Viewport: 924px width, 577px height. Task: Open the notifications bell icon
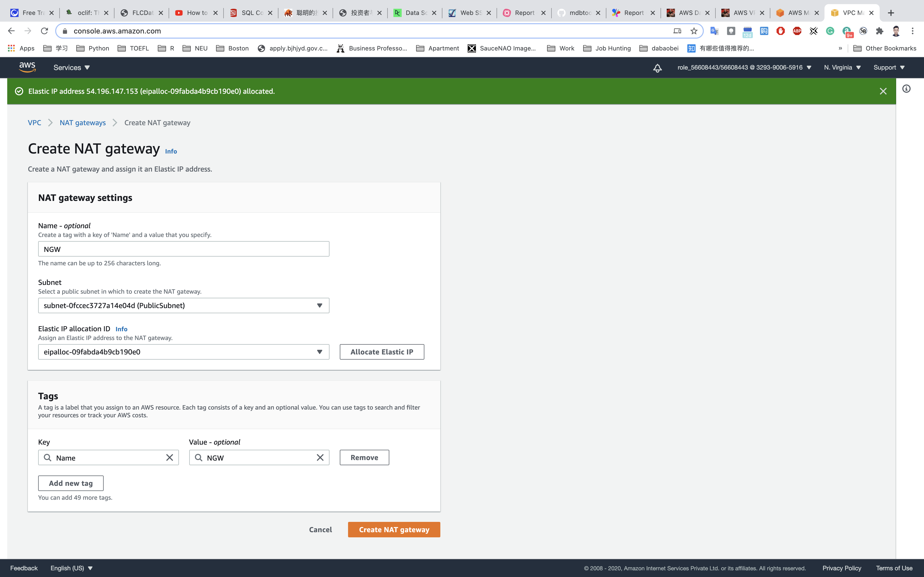pos(657,68)
